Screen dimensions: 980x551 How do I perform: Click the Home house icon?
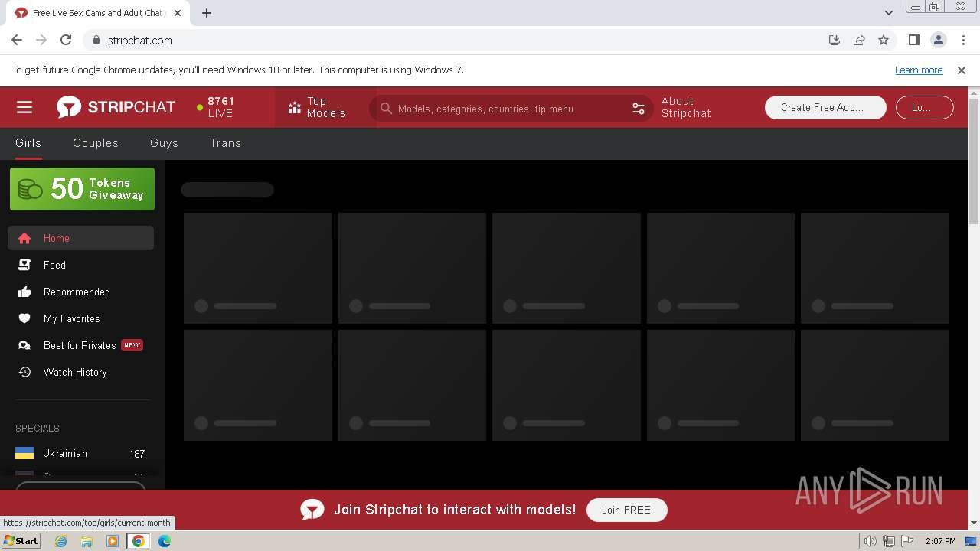coord(24,238)
